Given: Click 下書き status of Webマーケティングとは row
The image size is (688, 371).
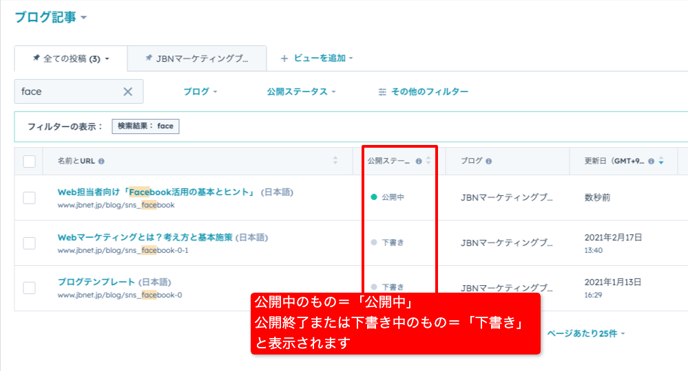Looking at the screenshot, I should pos(388,243).
